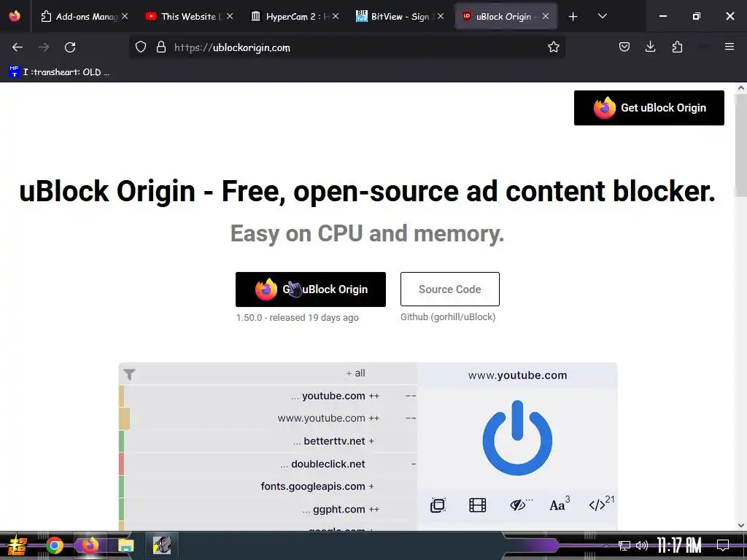Screen dimensions: 747x560
Task: Click the filter funnel icon in popup
Action: tap(130, 374)
